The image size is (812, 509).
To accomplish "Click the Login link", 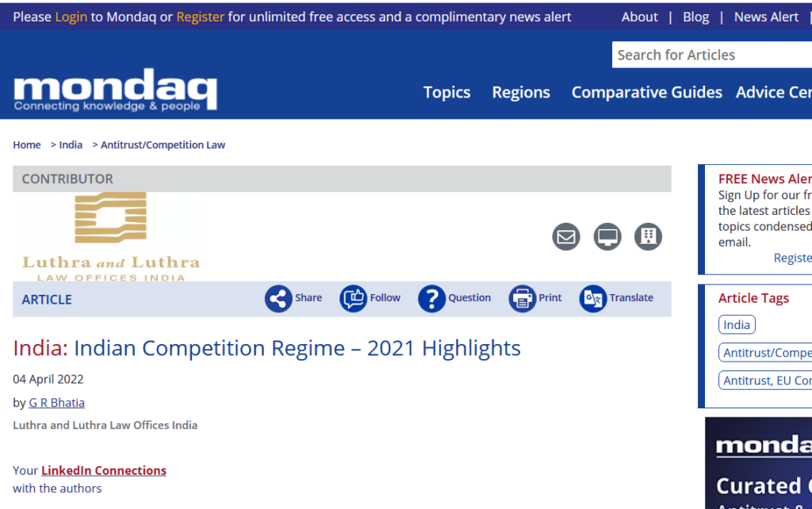I will [71, 17].
